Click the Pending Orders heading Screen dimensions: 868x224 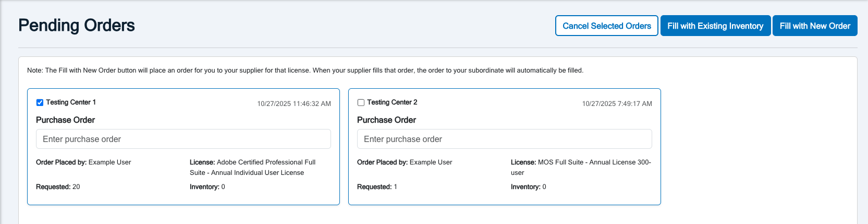pyautogui.click(x=77, y=25)
